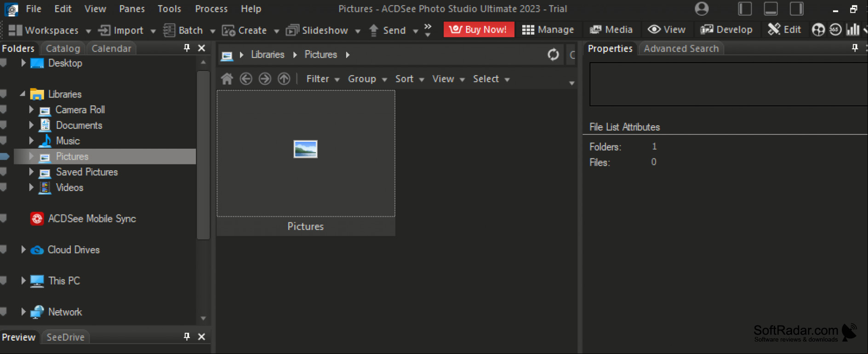Viewport: 868px width, 354px height.
Task: Select the Music library
Action: coord(68,141)
